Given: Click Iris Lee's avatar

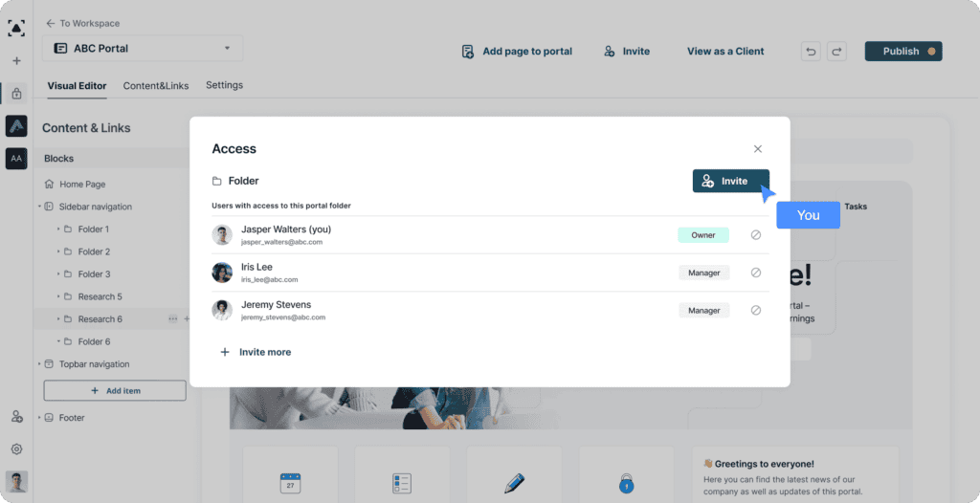Looking at the screenshot, I should pos(222,273).
